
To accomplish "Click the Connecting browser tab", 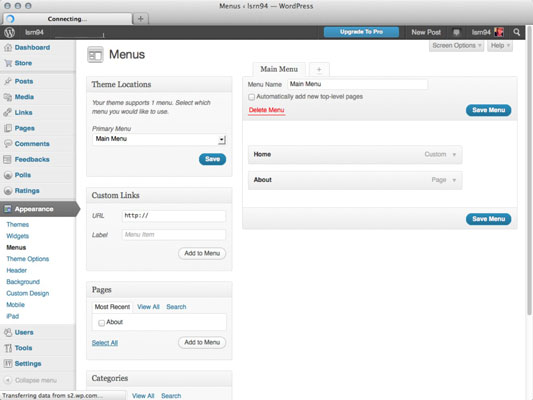I will tap(67, 19).
